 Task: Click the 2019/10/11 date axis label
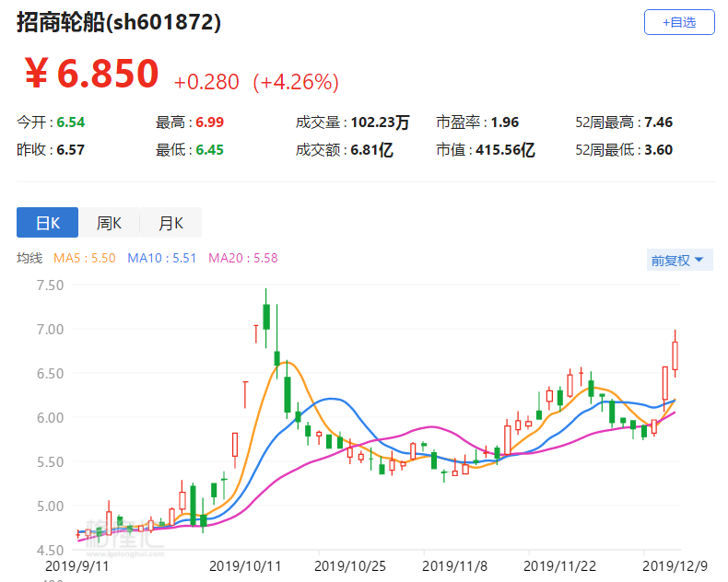coord(245,566)
